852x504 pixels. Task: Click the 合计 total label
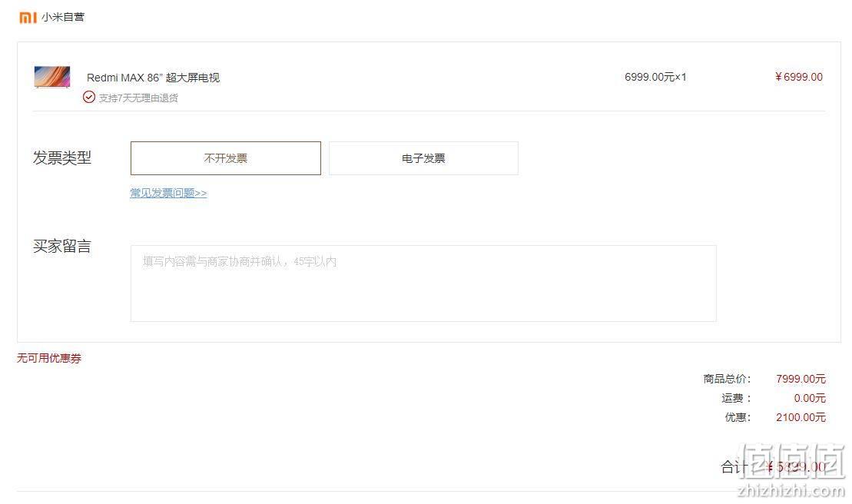pos(734,466)
